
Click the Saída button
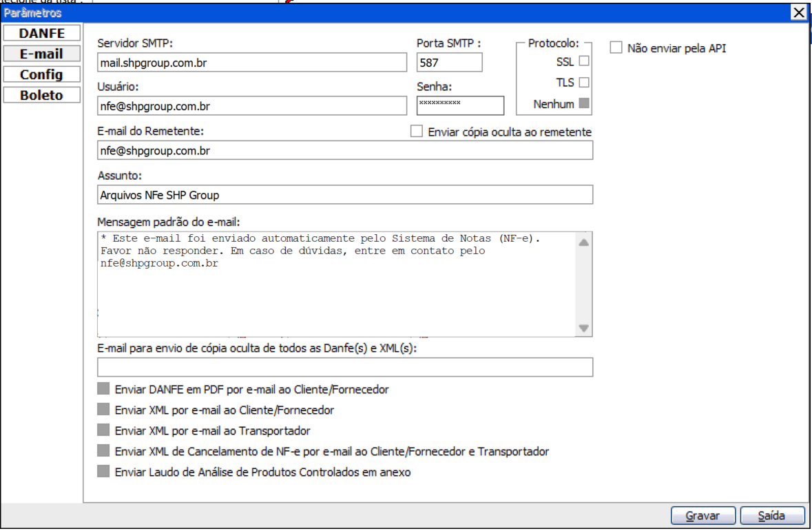point(771,515)
